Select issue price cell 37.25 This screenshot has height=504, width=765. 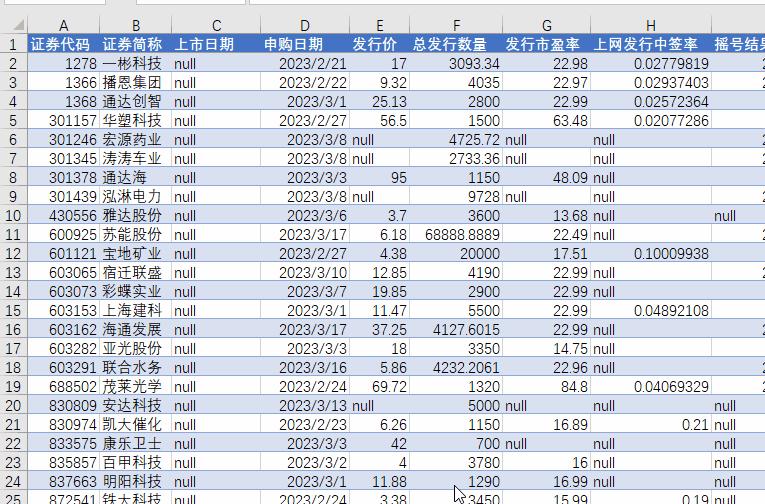380,330
